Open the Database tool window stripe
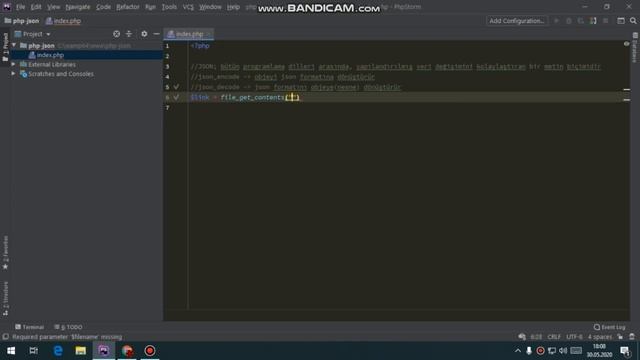The width and height of the screenshot is (640, 360). point(635,48)
